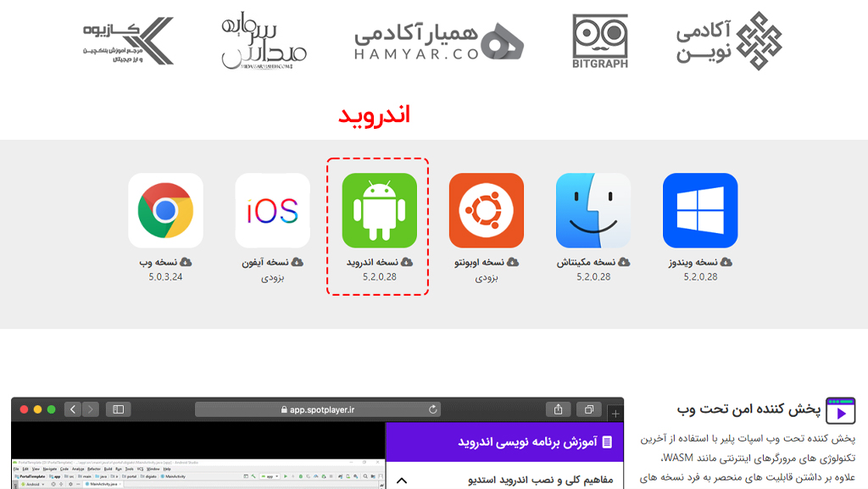Toggle the browser sidebar button
This screenshot has height=489, width=868.
point(119,409)
